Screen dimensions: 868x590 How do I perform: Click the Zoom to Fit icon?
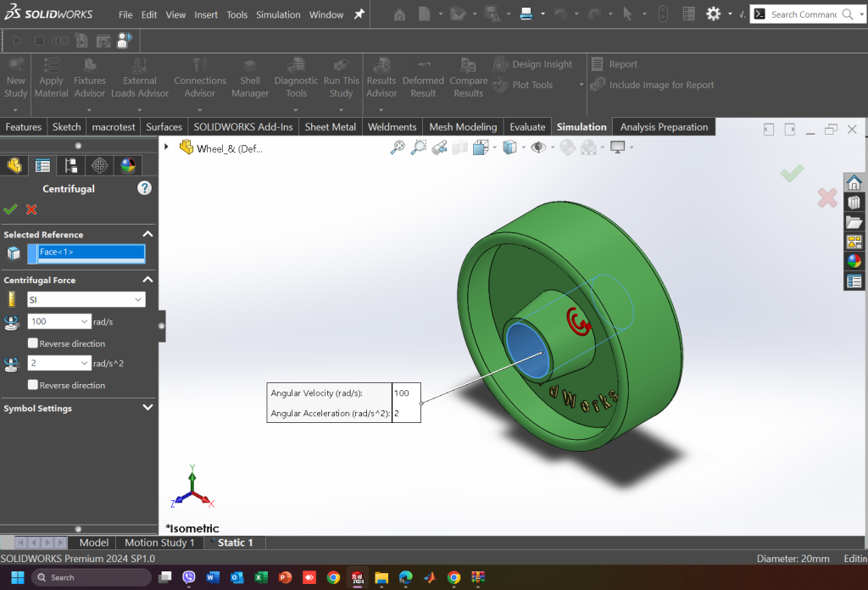(x=397, y=147)
